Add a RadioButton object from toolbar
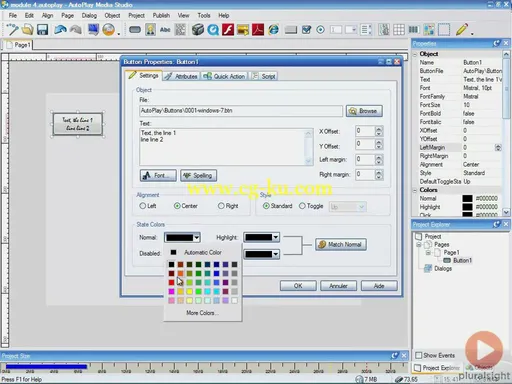Image resolution: width=512 pixels, height=384 pixels. [321, 30]
